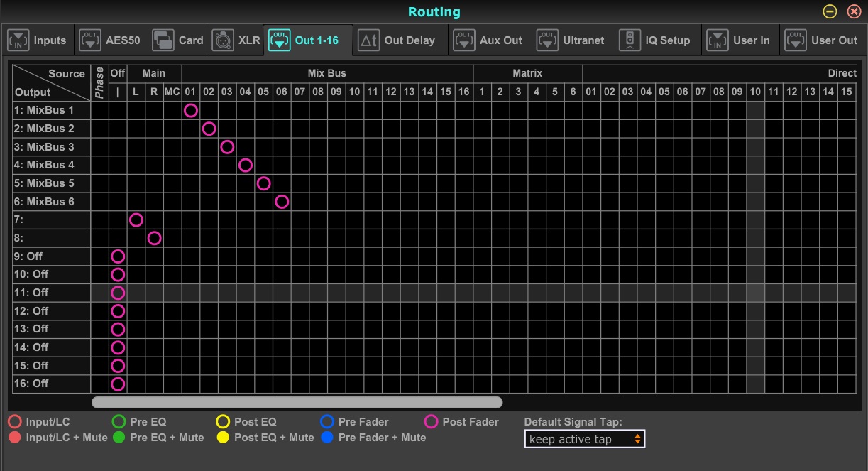Screen dimensions: 868x471
Task: Open the Inputs routing tab
Action: [x=37, y=40]
